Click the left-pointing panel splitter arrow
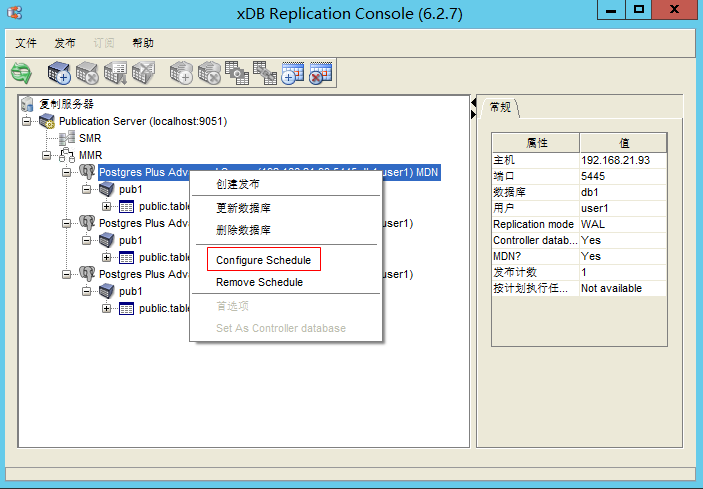 473,103
